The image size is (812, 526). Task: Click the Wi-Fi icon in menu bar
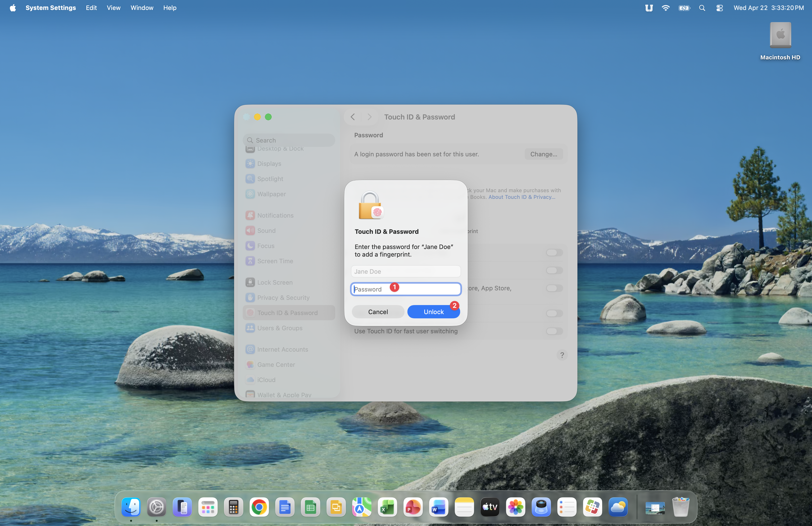click(665, 8)
